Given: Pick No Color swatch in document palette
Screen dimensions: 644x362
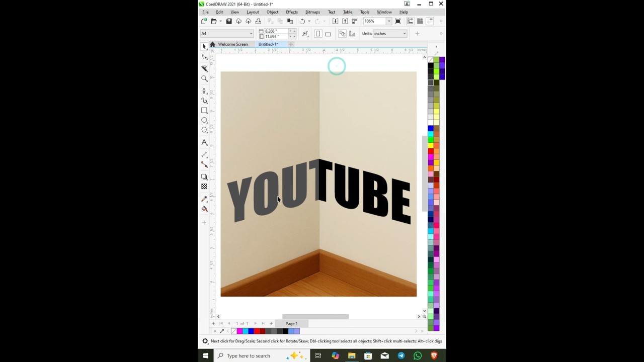Looking at the screenshot, I should tap(234, 331).
